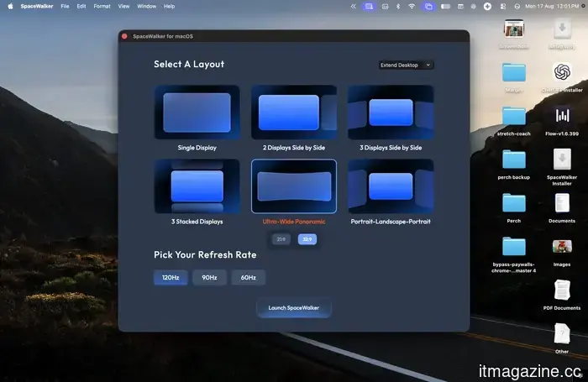
Task: Click the date and time in menu bar
Action: coord(552,6)
